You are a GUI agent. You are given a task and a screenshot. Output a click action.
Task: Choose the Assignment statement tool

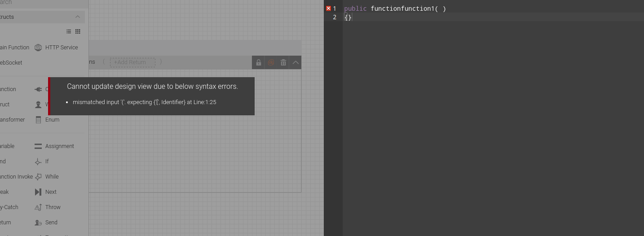click(x=54, y=146)
